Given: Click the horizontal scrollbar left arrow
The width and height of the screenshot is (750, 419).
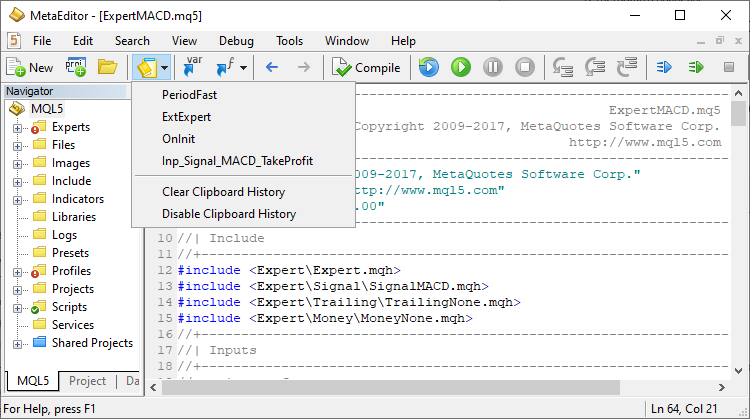Looking at the screenshot, I should (x=153, y=387).
